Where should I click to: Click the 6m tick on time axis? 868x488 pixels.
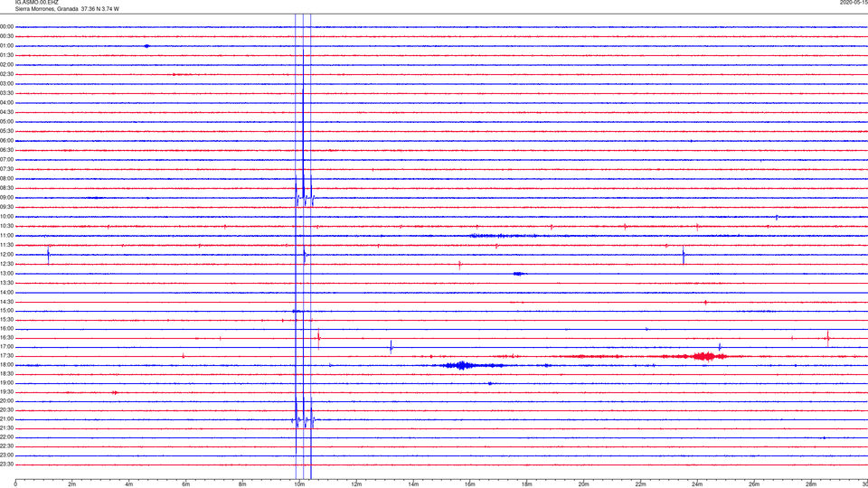coord(185,484)
